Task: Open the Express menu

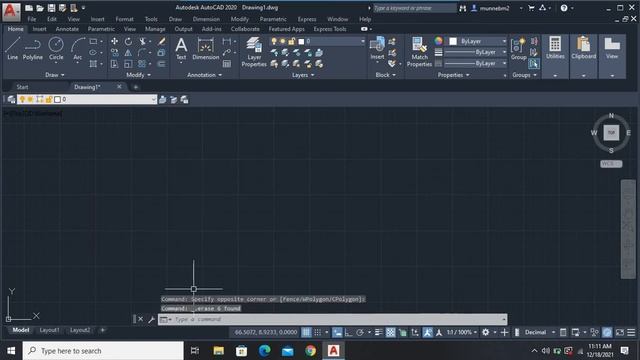Action: (x=307, y=19)
